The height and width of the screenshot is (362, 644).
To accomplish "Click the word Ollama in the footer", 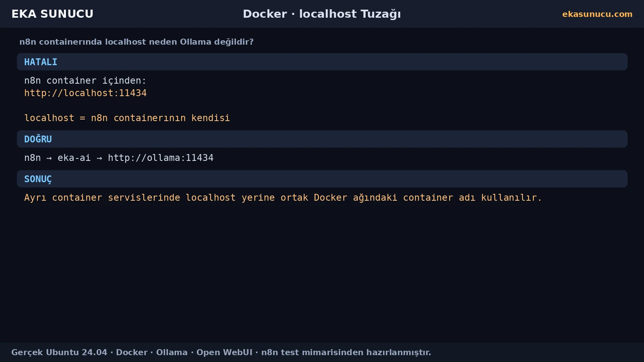I will [x=172, y=352].
